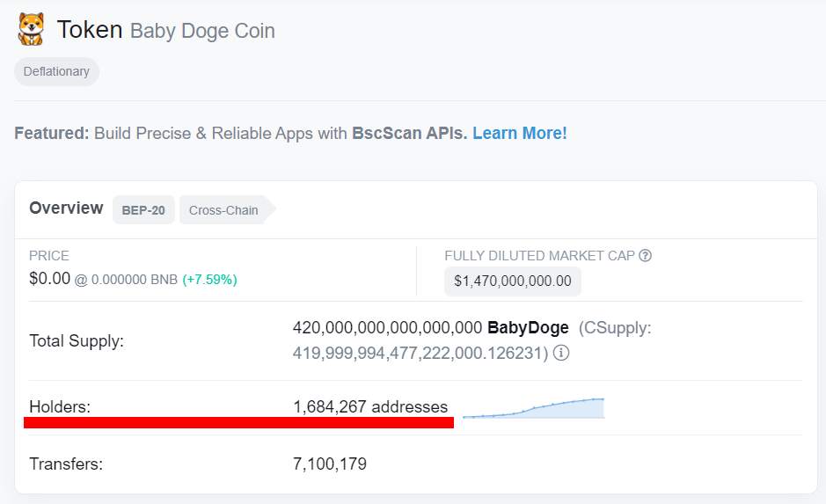Click the Total Supply: label
The height and width of the screenshot is (504, 826).
point(77,340)
